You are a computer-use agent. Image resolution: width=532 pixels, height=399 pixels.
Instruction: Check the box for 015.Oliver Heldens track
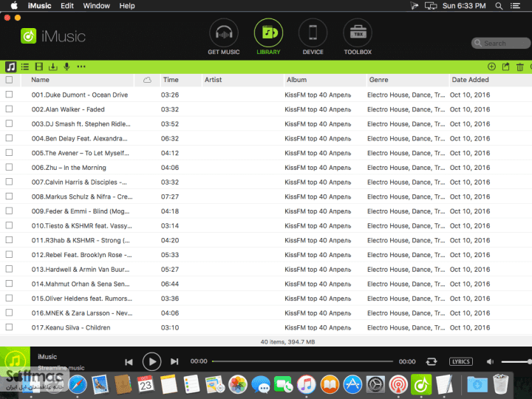[9, 299]
